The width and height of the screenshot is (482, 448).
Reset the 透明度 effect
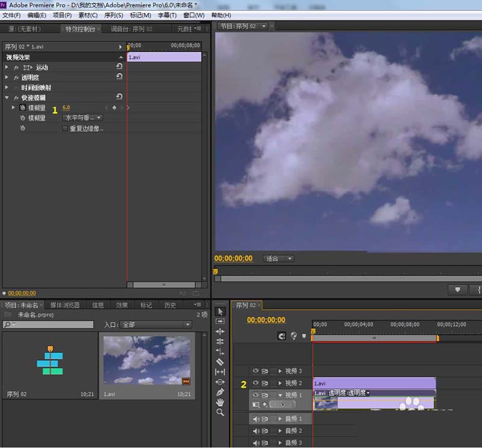[119, 76]
